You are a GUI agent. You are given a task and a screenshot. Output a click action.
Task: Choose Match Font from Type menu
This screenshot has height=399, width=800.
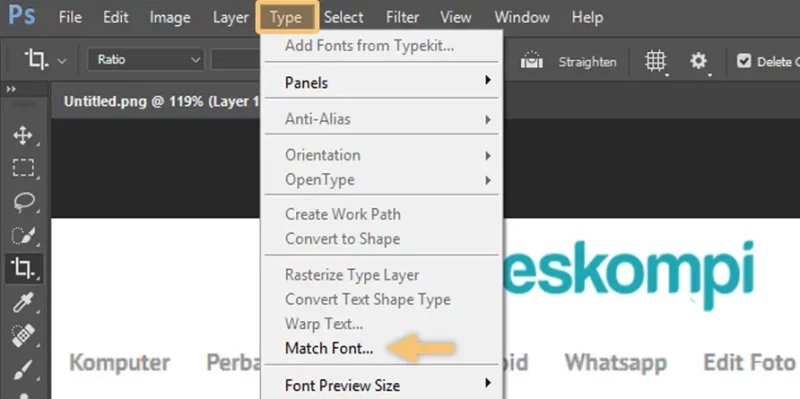pos(329,348)
